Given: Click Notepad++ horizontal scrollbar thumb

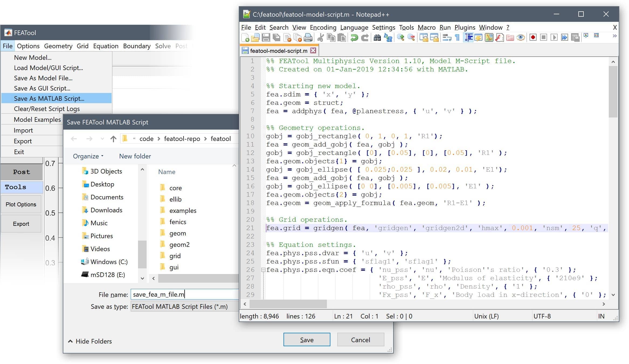Looking at the screenshot, I should (288, 304).
